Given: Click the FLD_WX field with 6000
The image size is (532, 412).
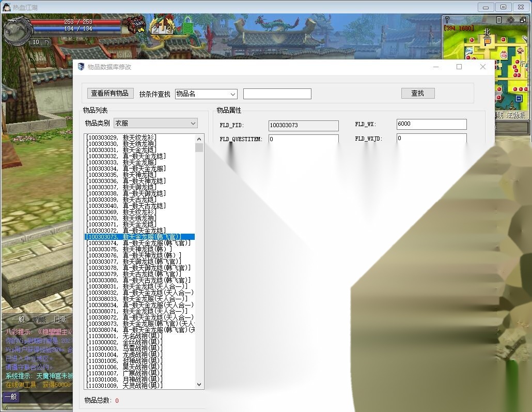Looking at the screenshot, I should click(x=431, y=124).
